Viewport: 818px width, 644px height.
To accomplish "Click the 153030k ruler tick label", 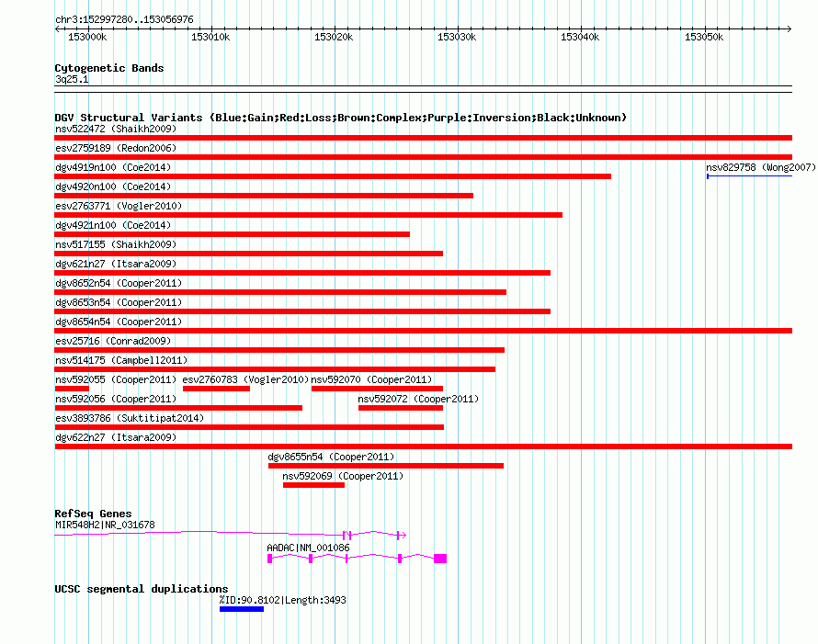I will 457,37.
